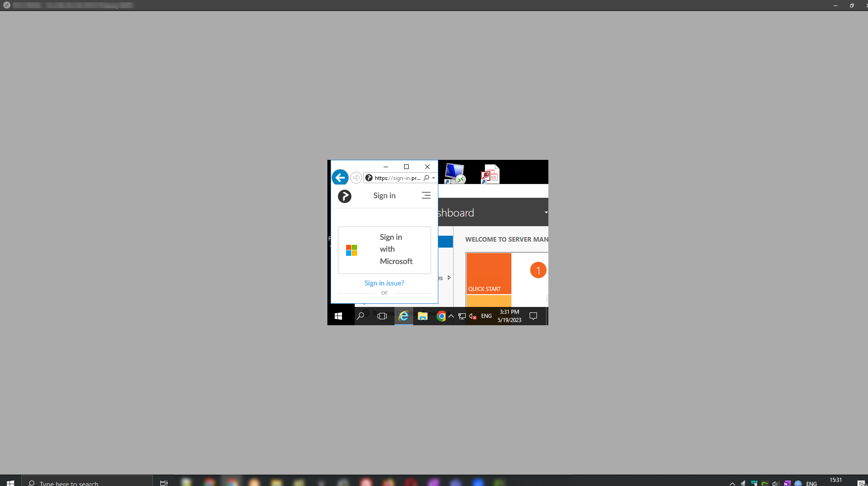Click Sign in with Microsoft button
868x486 pixels.
[x=384, y=250]
